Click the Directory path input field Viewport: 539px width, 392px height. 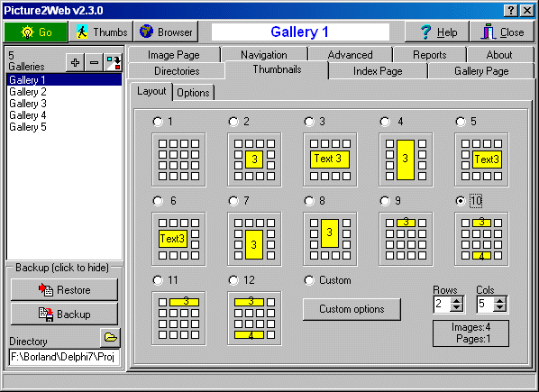coord(64,357)
